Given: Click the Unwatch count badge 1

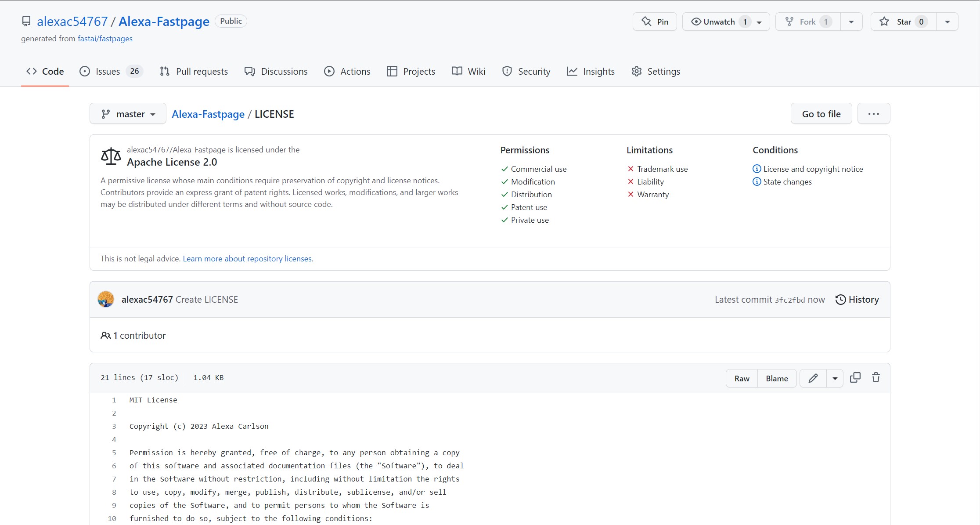Looking at the screenshot, I should (745, 22).
